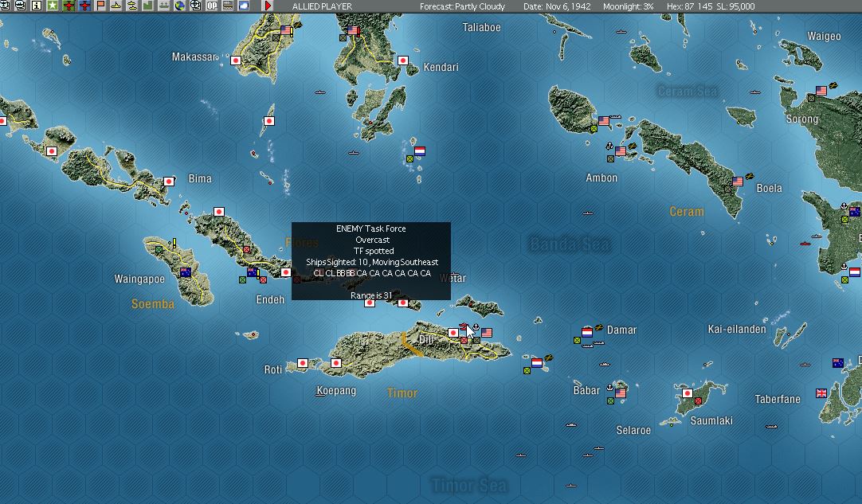862x504 pixels.
Task: Select the Japanese flag base at Makassar
Action: pyautogui.click(x=236, y=61)
